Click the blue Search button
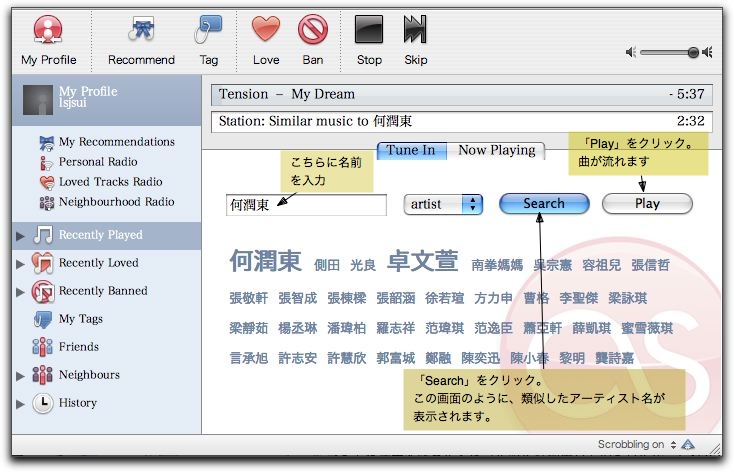Screen dimensions: 734x472 click(x=544, y=204)
